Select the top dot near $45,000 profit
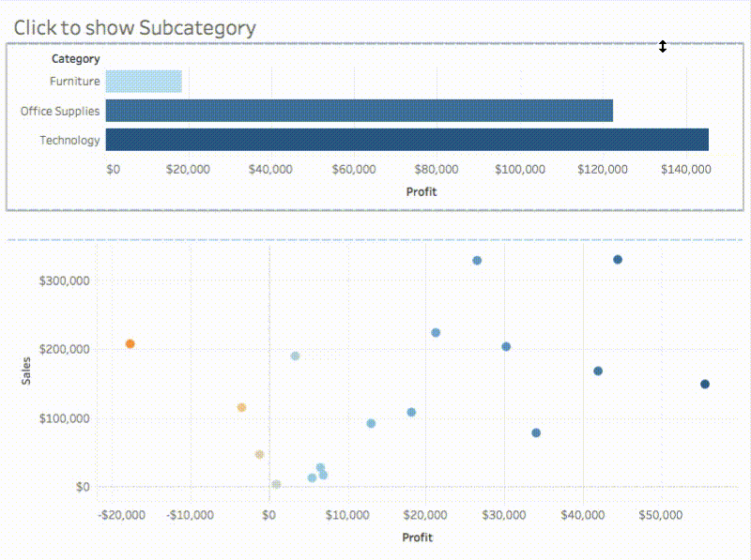The width and height of the screenshot is (751, 560). 618,260
